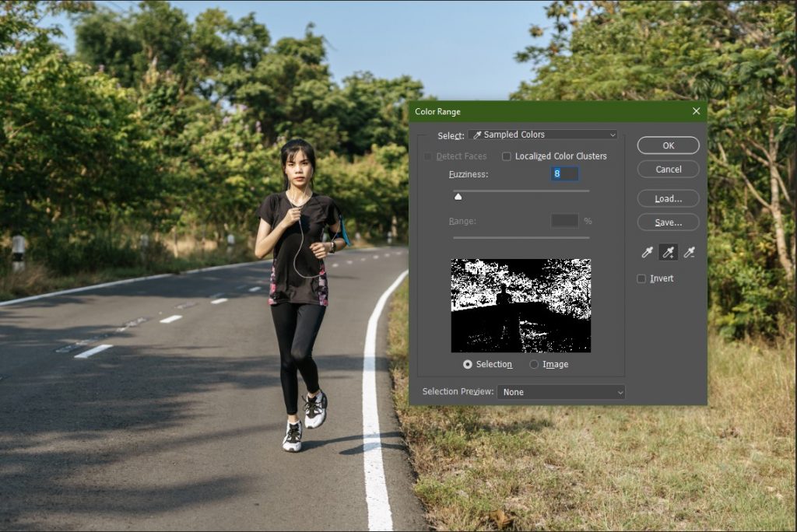This screenshot has width=797, height=532.
Task: Click OK to confirm Color Range
Action: point(669,145)
